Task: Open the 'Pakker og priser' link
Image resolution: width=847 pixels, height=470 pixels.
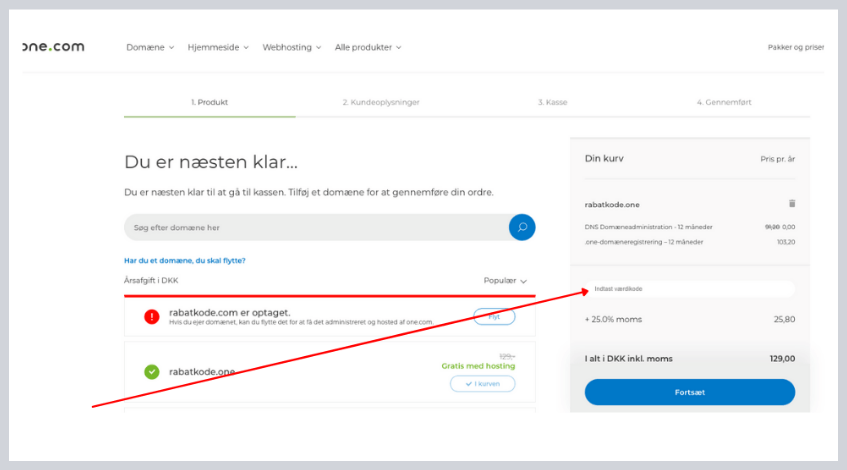Action: (x=796, y=47)
